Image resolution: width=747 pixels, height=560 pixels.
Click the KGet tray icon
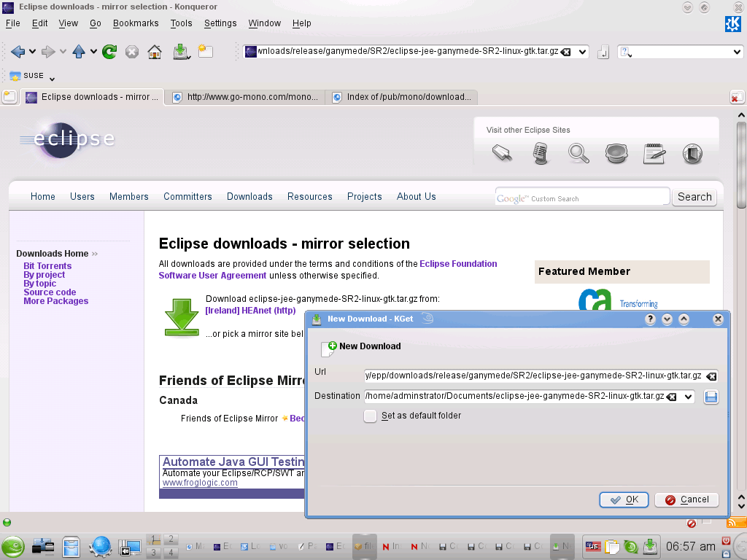click(x=650, y=546)
